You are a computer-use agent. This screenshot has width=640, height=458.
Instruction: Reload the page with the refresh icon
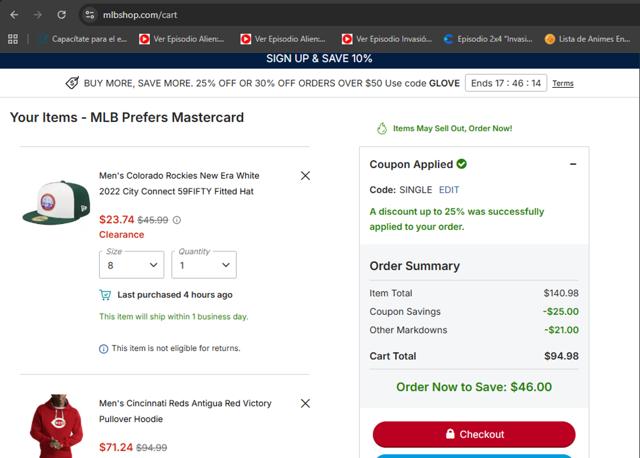click(62, 15)
